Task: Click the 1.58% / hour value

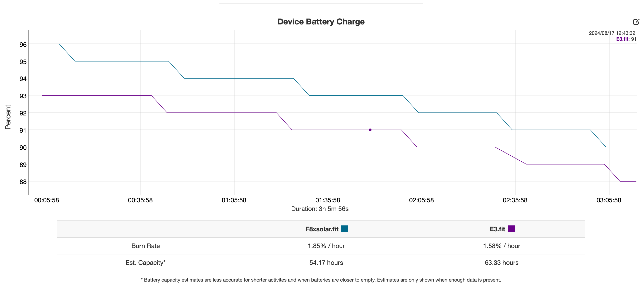Action: 501,246
